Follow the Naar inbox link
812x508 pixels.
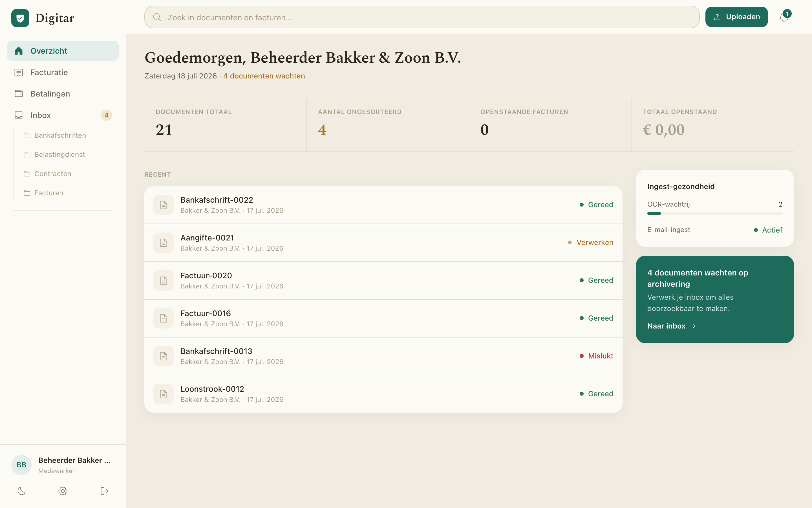click(x=671, y=326)
